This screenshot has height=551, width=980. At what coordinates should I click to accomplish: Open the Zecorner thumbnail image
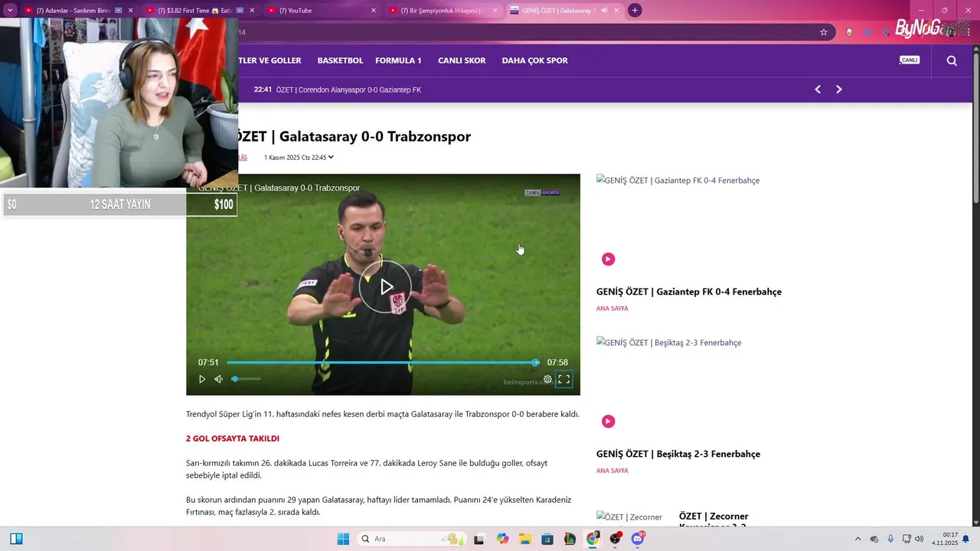pos(629,517)
